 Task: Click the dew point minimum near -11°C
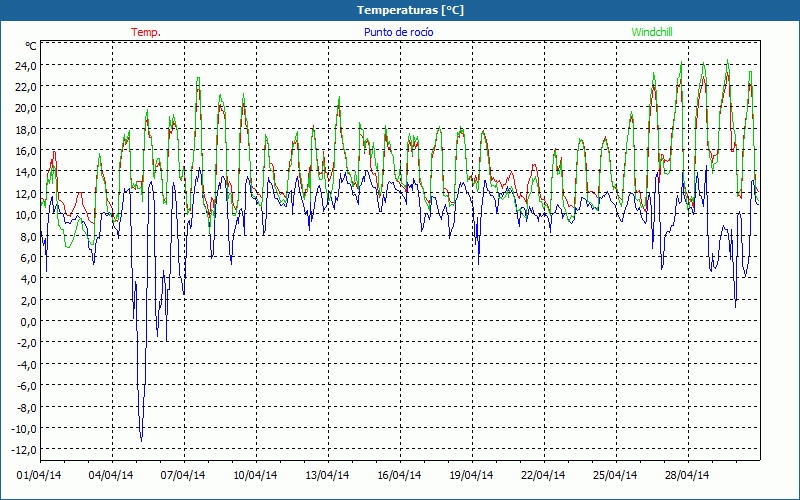[x=141, y=440]
